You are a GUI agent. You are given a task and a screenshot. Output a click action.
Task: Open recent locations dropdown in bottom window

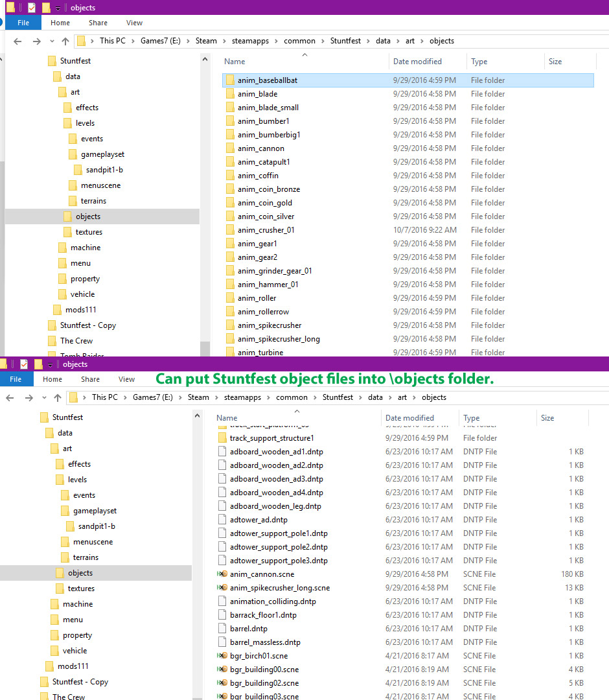44,397
